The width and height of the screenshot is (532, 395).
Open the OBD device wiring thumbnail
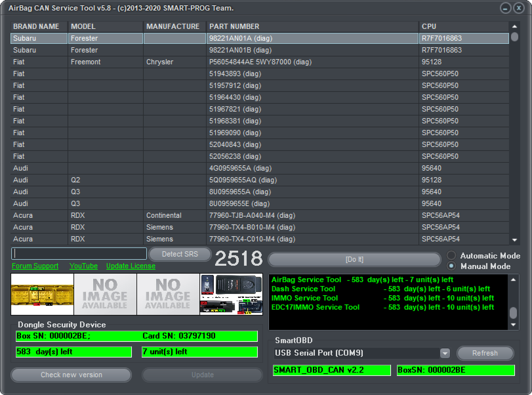[231, 294]
